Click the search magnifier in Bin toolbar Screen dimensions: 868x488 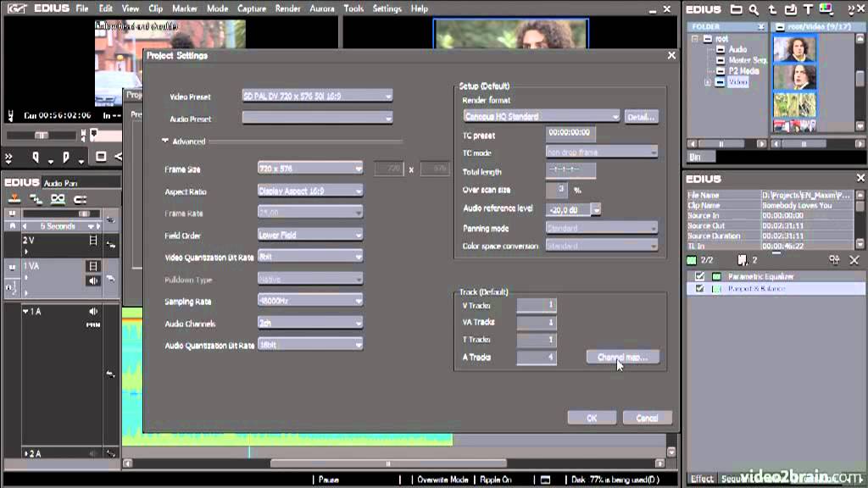(754, 9)
